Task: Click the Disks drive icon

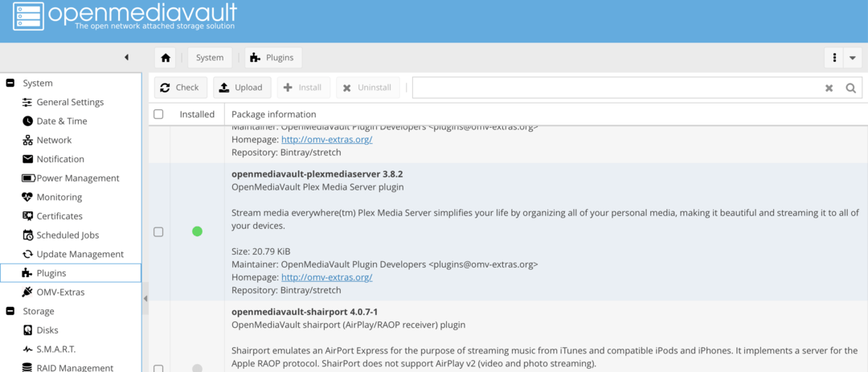Action: (x=27, y=330)
